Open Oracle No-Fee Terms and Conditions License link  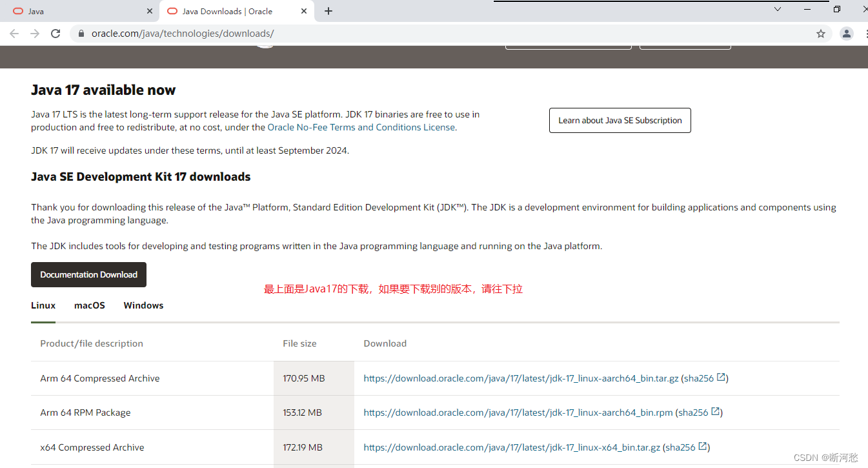point(361,127)
